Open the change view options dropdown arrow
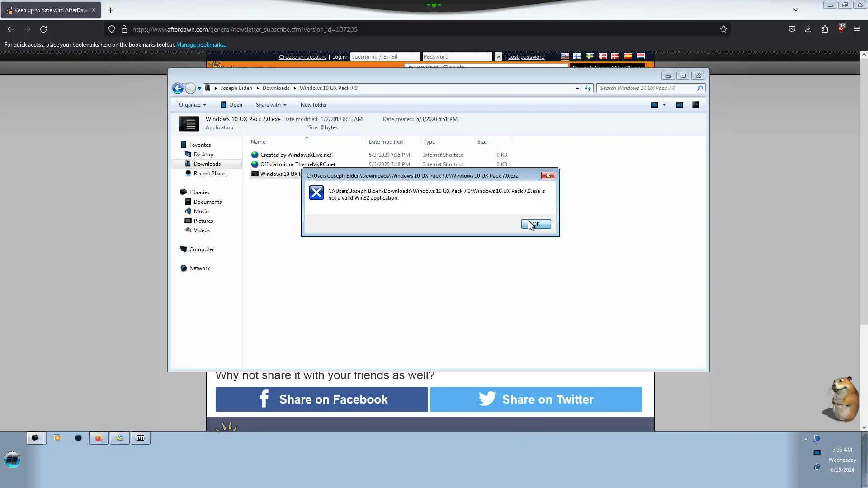Screen dimensions: 868x488 664,105
